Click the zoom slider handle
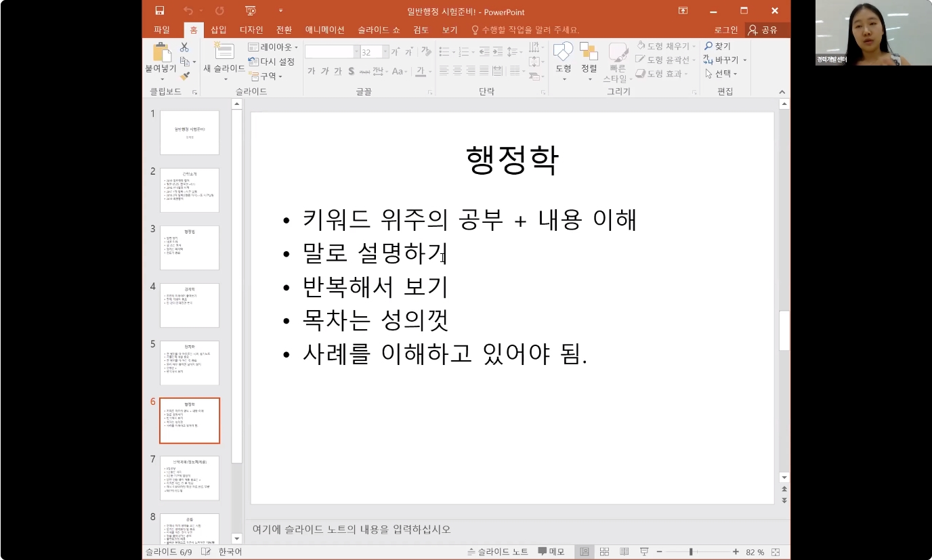932x560 pixels. click(x=690, y=552)
